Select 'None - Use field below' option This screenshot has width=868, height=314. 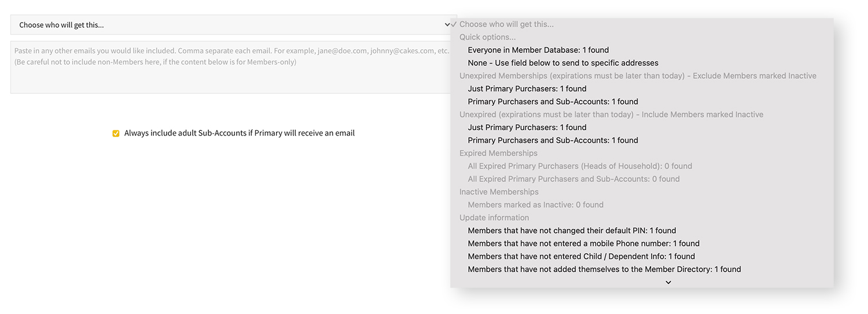(562, 63)
